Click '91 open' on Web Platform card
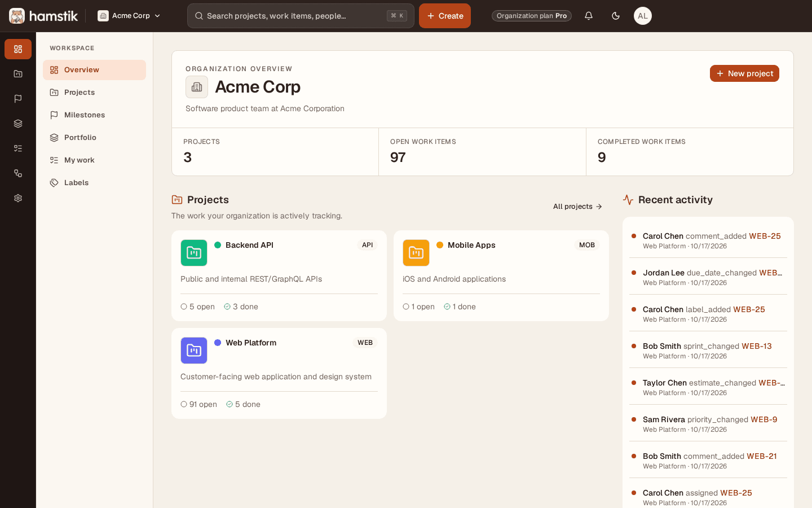This screenshot has width=812, height=508. coord(199,404)
